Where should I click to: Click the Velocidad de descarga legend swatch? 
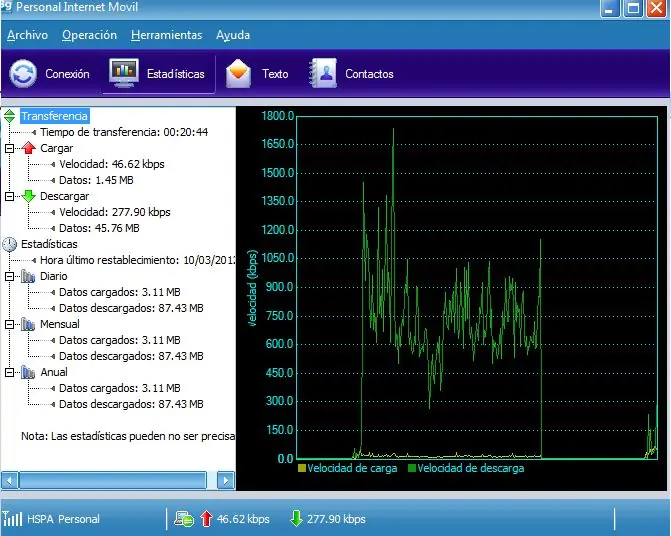coord(412,468)
